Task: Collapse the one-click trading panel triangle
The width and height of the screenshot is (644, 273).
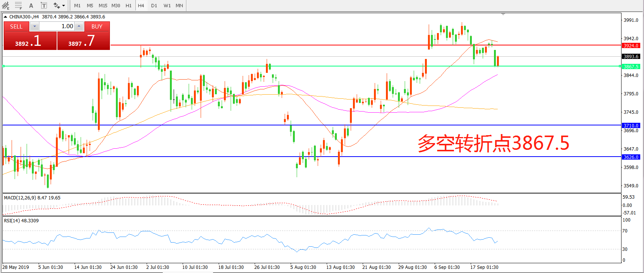Action: coord(5,17)
